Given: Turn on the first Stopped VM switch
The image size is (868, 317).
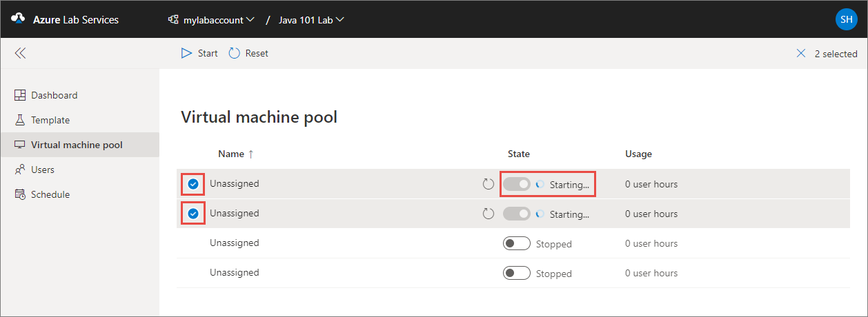Looking at the screenshot, I should point(517,243).
